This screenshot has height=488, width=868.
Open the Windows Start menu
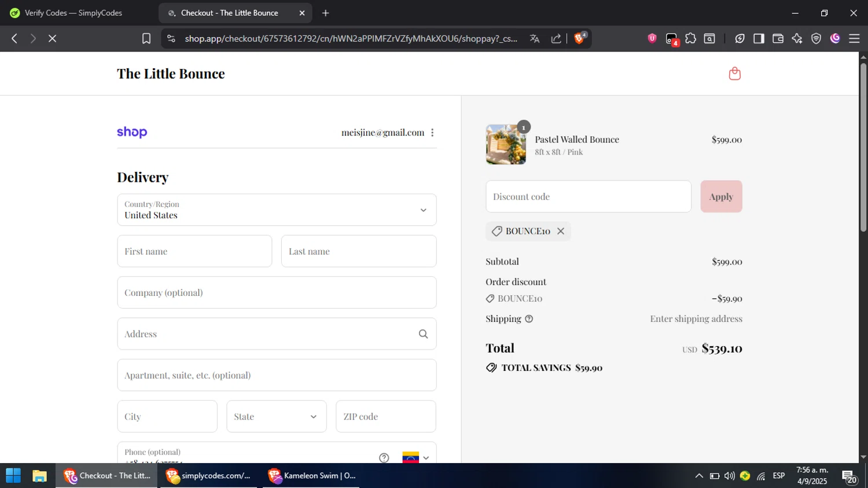(13, 476)
